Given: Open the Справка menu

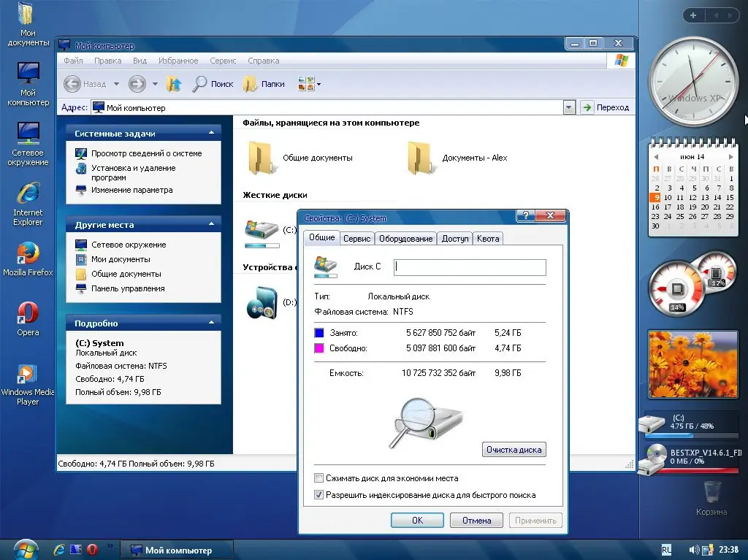Looking at the screenshot, I should point(263,61).
